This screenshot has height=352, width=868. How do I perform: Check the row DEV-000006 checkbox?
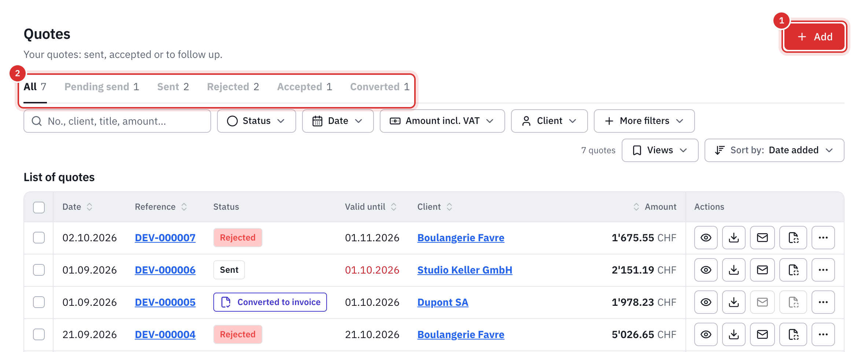pyautogui.click(x=39, y=270)
